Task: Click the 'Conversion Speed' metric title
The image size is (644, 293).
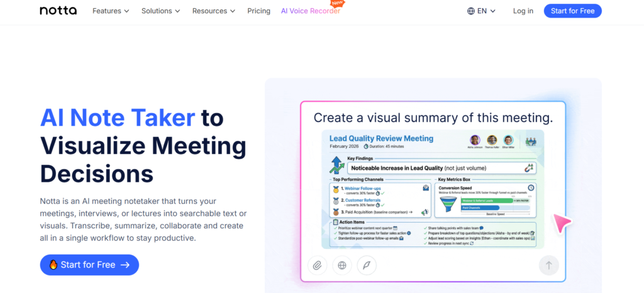Action: (457, 187)
